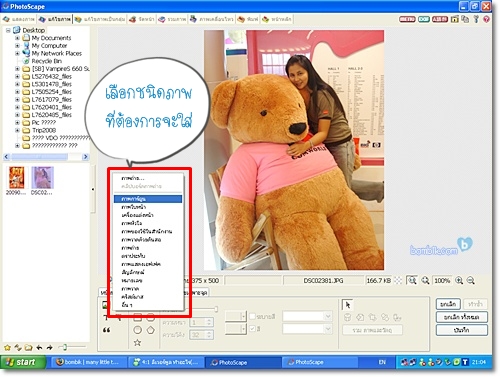
Task: Click the folder tree horizontal scrollbar right arrow
Action: pos(85,157)
